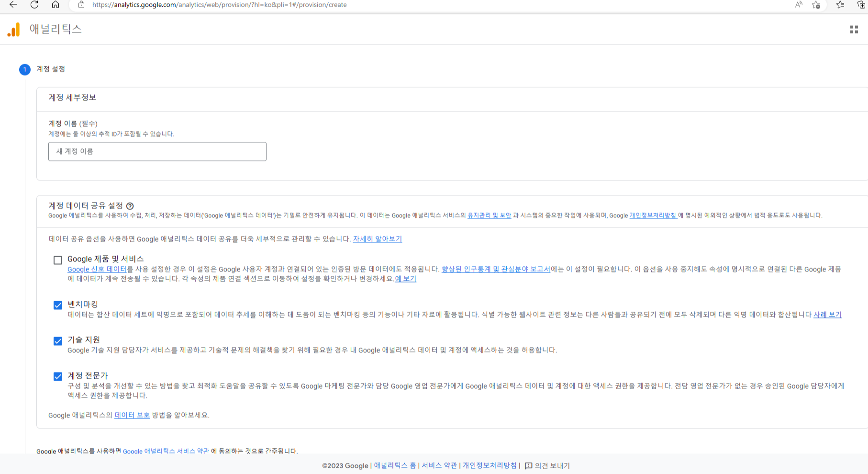Image resolution: width=868 pixels, height=474 pixels.
Task: Click the site lock icon in address bar
Action: [x=81, y=5]
